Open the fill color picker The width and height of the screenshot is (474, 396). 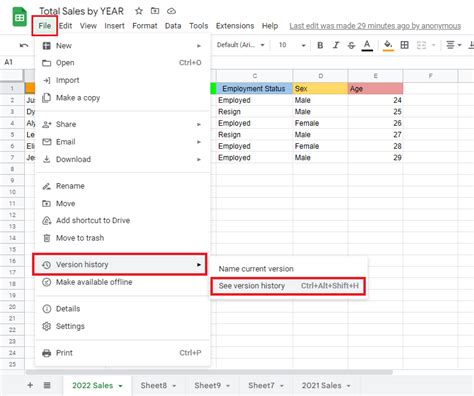388,45
